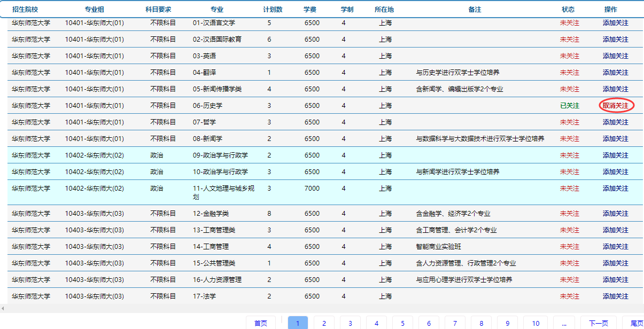Go to 首页 first page

(x=261, y=323)
